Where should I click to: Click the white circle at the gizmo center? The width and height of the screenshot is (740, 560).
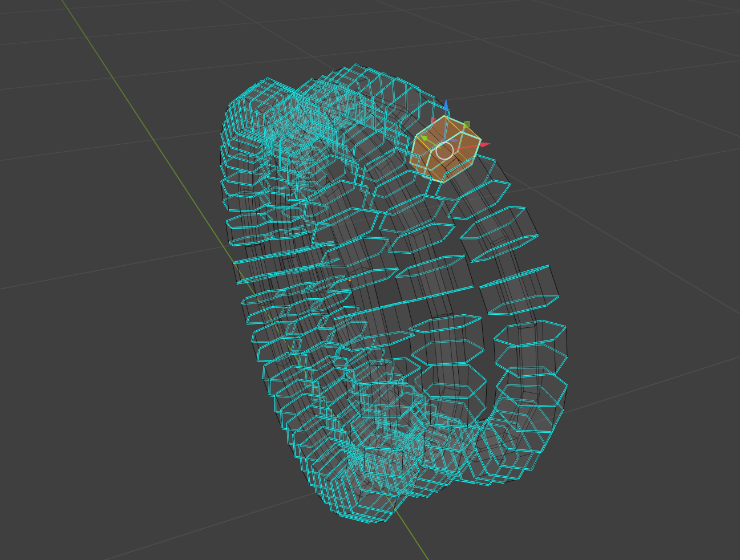pyautogui.click(x=444, y=151)
